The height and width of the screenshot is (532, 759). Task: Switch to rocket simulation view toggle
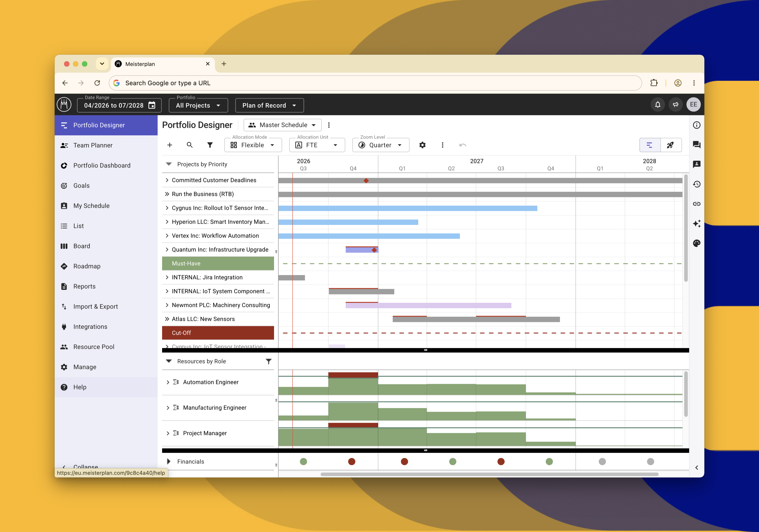671,145
